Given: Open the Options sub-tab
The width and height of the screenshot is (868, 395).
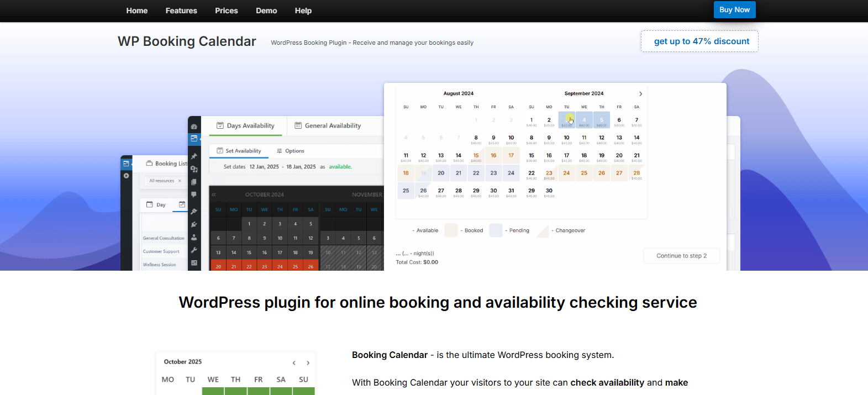Looking at the screenshot, I should [291, 151].
